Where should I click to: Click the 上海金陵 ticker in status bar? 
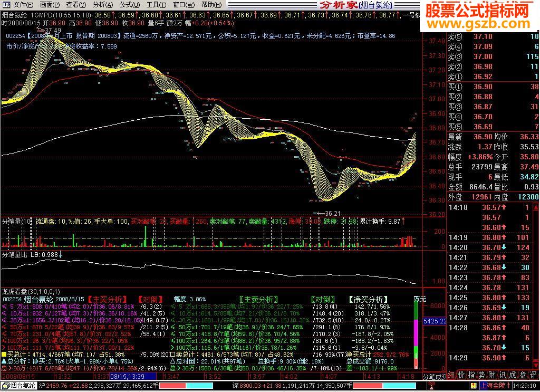click(x=495, y=386)
